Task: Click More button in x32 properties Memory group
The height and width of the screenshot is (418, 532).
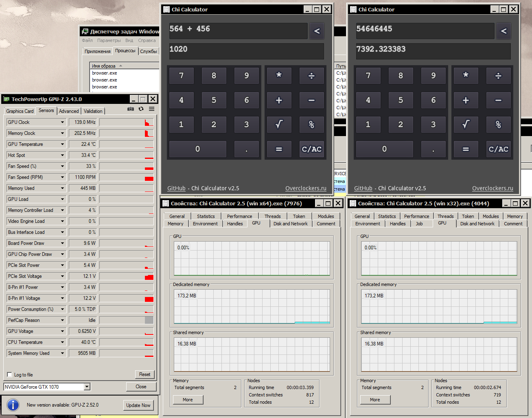Action: point(375,400)
